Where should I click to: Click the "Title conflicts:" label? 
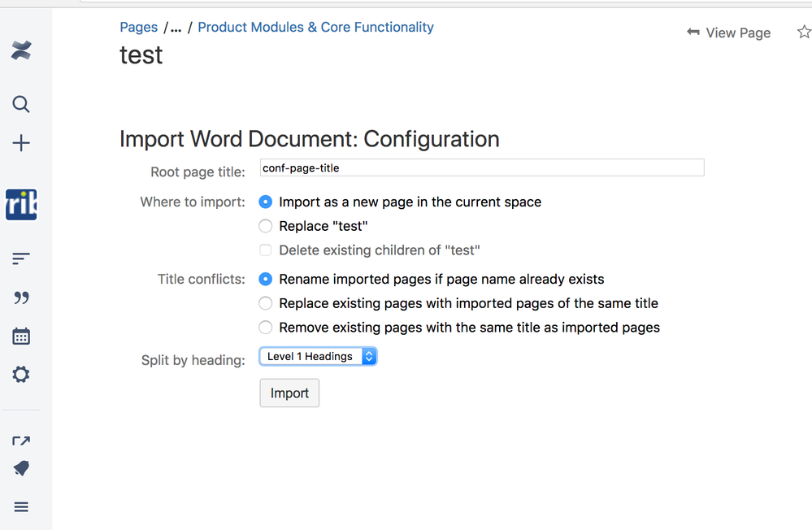[202, 280]
